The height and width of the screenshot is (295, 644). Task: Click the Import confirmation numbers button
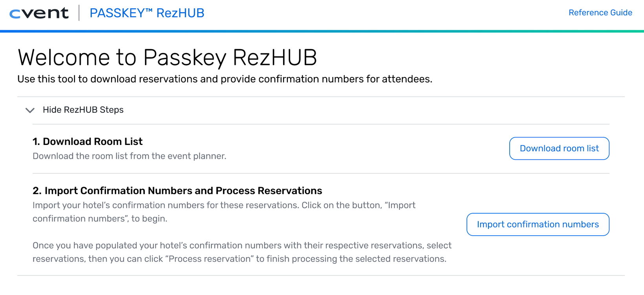538,224
